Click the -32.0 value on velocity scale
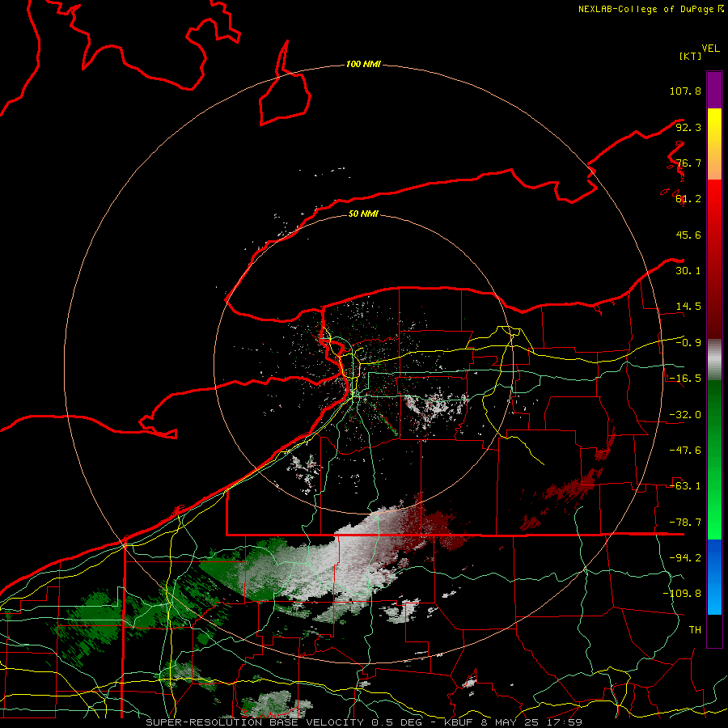 click(x=685, y=415)
